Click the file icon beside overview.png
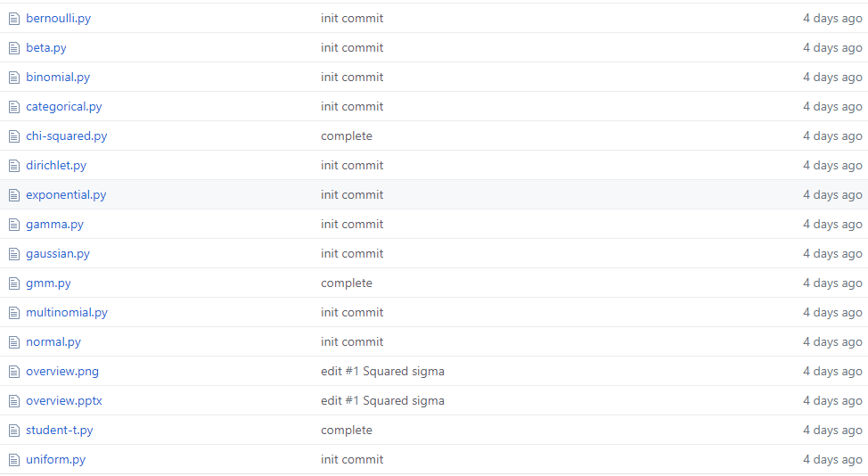The height and width of the screenshot is (476, 868). (x=14, y=372)
